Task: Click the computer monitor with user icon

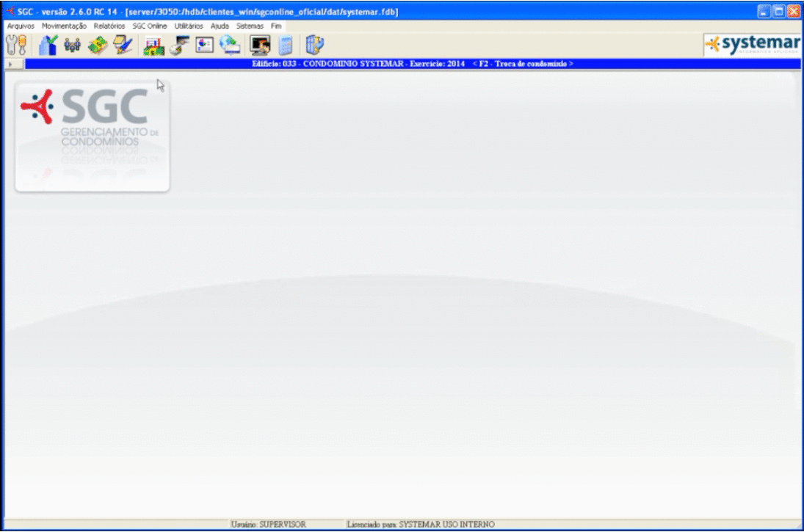Action: pyautogui.click(x=260, y=45)
